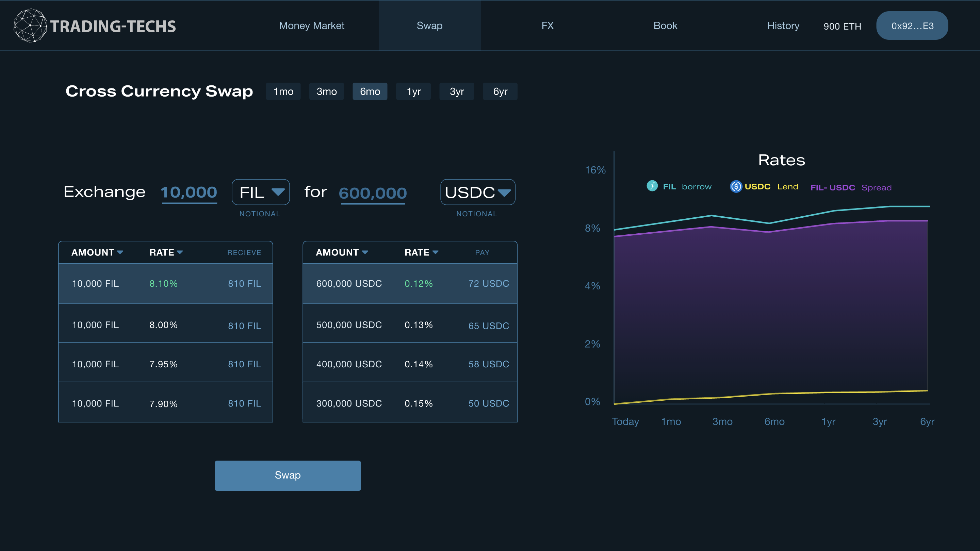Click the FIL coin icon in chart legend

652,186
